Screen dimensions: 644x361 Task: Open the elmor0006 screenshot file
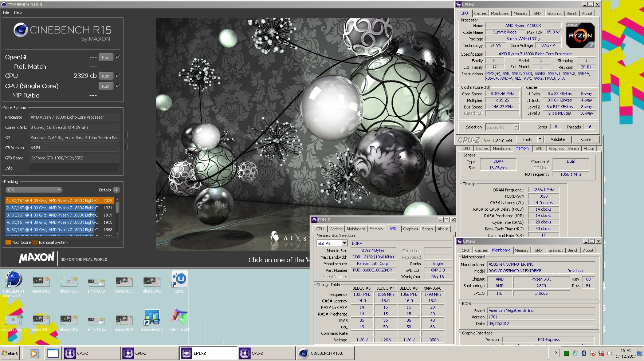point(41,285)
